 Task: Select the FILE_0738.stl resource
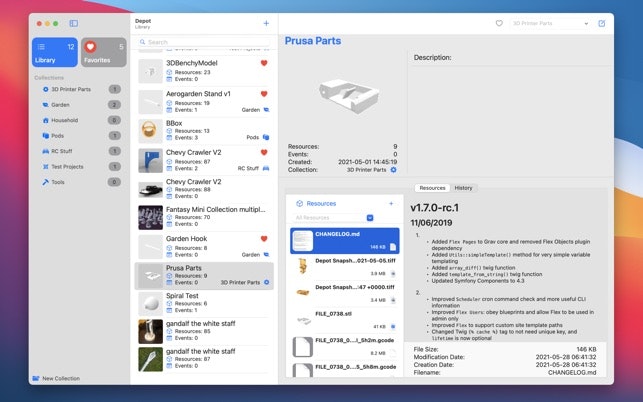pos(344,320)
